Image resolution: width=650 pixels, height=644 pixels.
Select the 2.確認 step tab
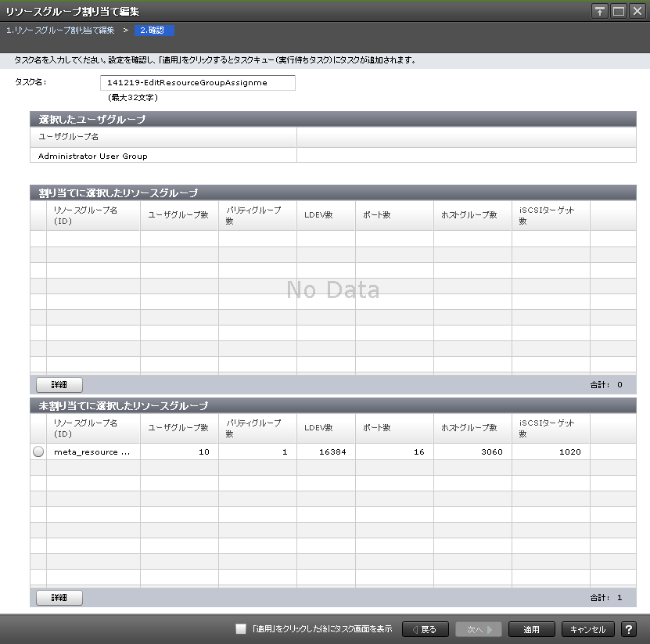tap(154, 31)
